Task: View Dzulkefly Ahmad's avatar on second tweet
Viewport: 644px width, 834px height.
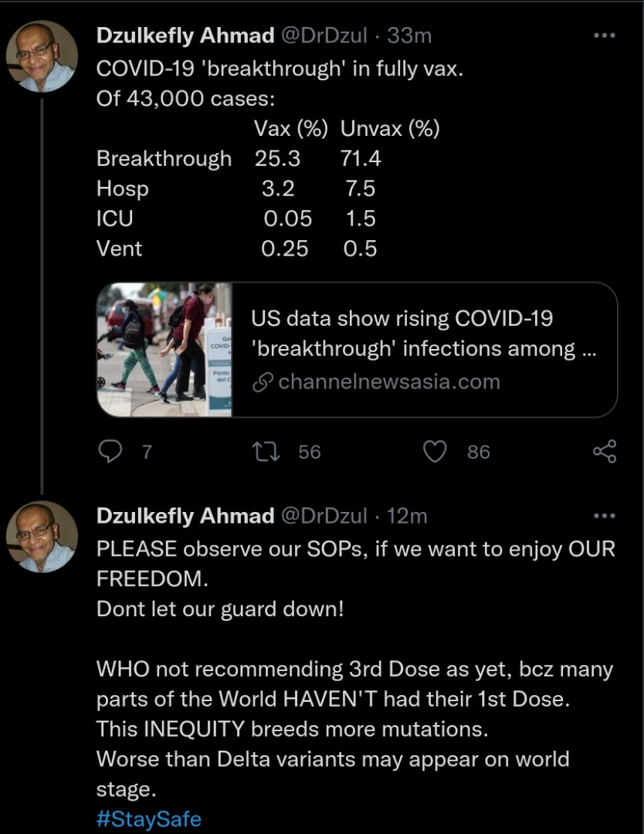Action: coord(42,536)
